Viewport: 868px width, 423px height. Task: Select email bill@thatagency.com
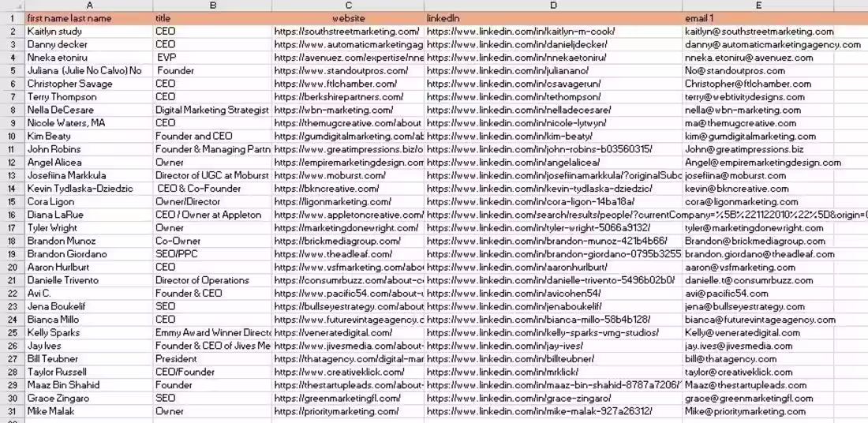[730, 359]
